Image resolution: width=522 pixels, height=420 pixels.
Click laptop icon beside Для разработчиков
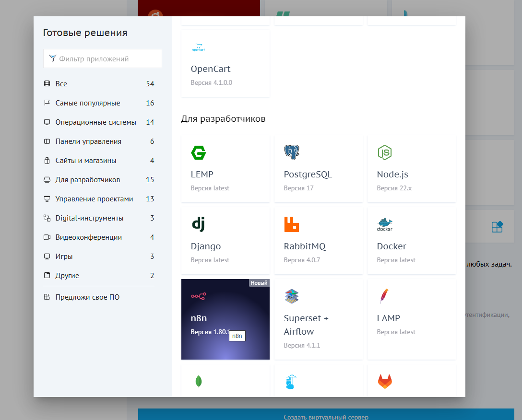point(47,180)
